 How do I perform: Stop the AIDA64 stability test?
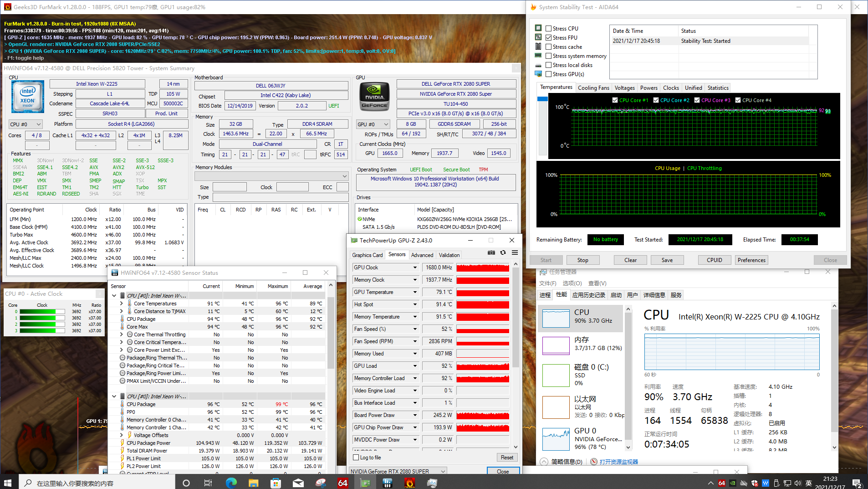pyautogui.click(x=583, y=260)
